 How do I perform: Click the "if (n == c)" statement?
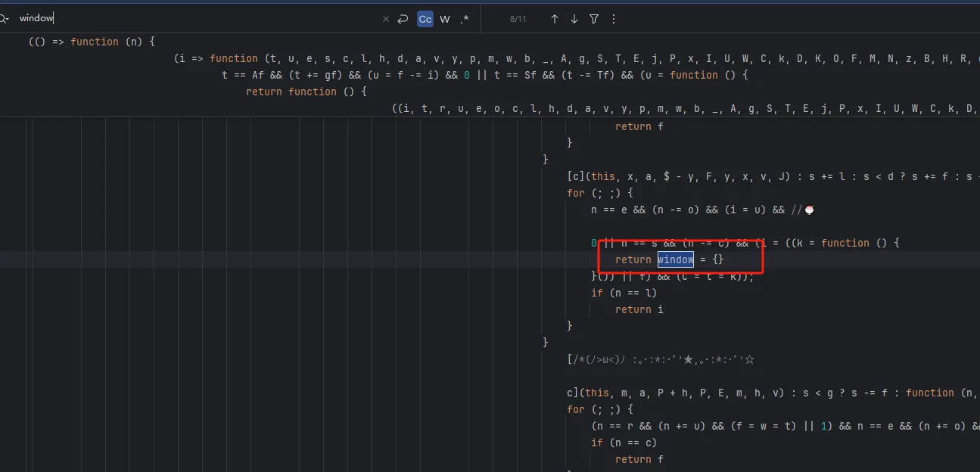coord(624,442)
